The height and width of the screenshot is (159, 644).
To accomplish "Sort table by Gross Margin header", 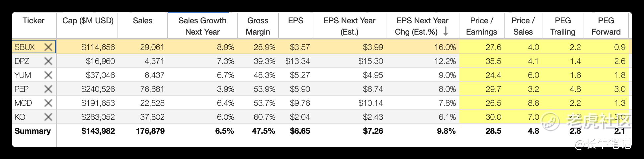I will tap(258, 26).
